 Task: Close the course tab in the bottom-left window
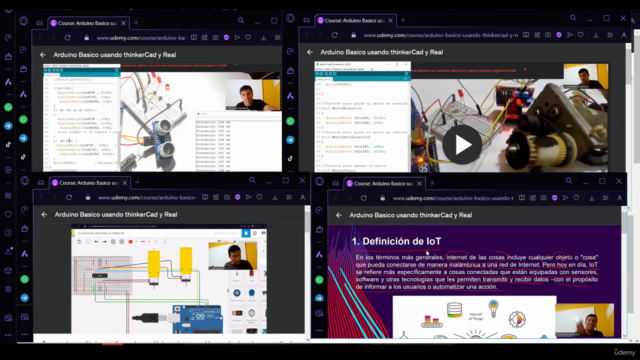click(x=124, y=182)
